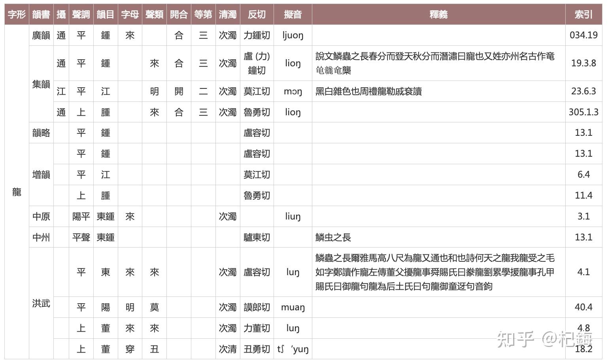
Task: Click the 反切 column header
Action: (x=257, y=15)
